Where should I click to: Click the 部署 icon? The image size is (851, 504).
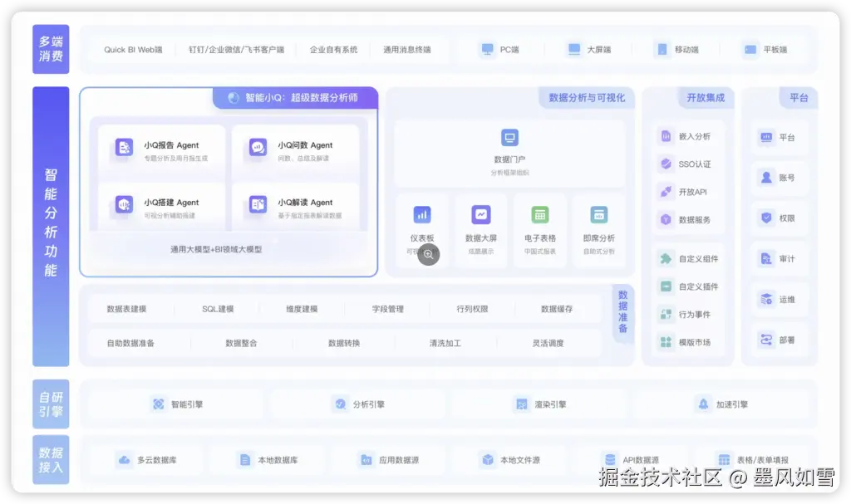(766, 340)
